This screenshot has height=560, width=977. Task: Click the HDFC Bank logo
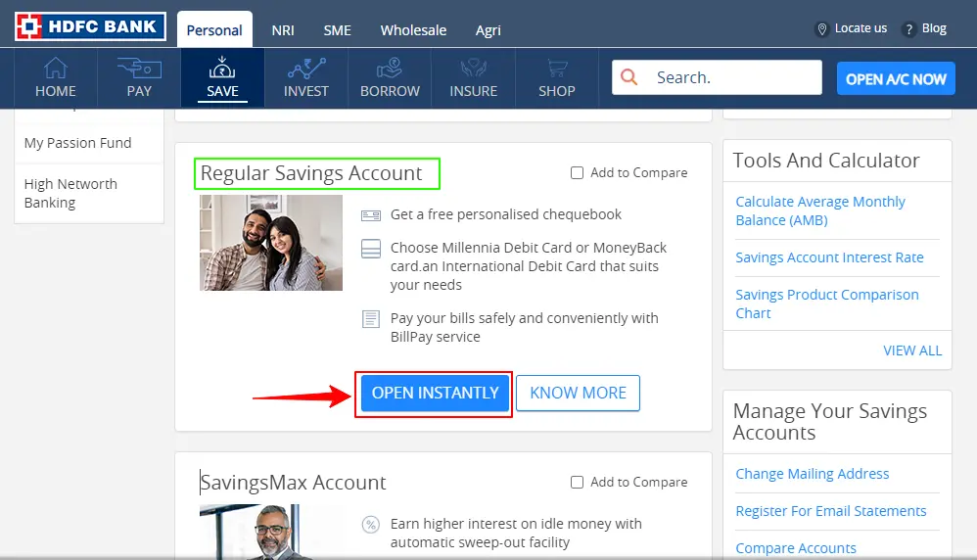[90, 26]
